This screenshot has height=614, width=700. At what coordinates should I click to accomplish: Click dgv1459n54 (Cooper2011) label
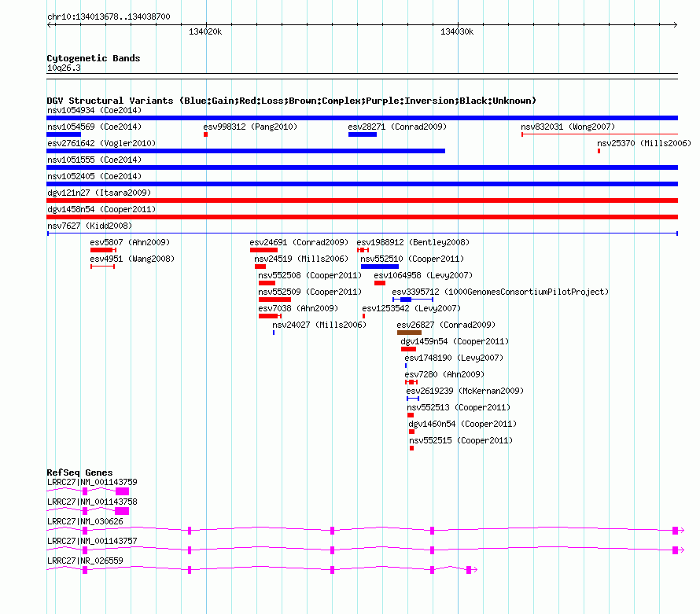(x=455, y=341)
